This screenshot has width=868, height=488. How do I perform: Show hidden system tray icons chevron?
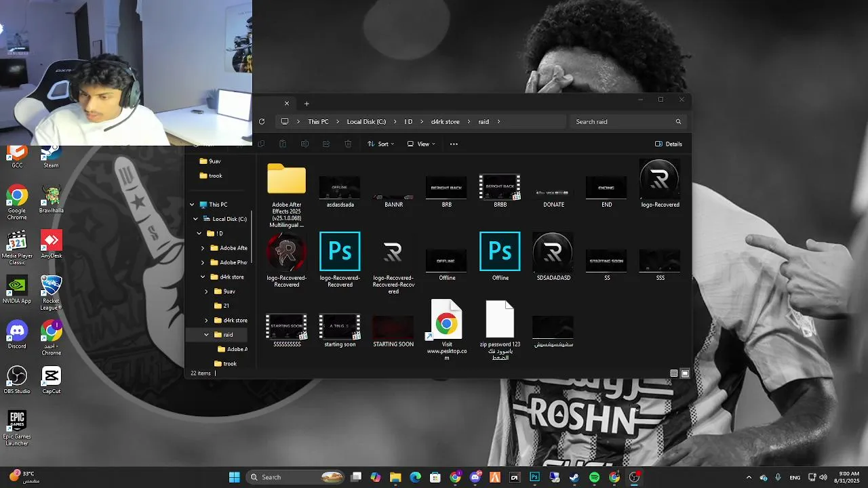749,477
